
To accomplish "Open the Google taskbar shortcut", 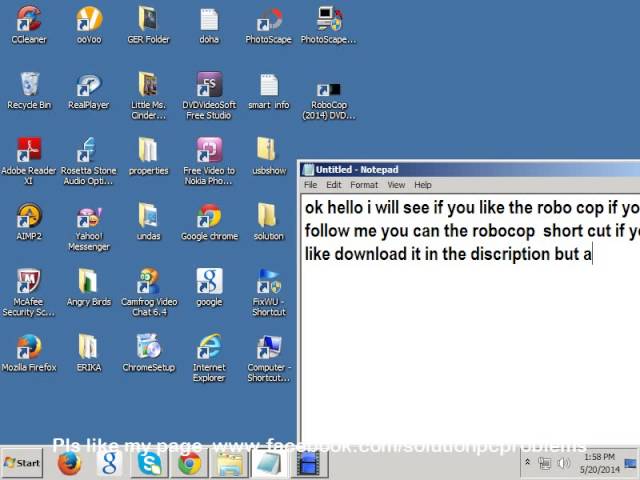I will click(109, 463).
